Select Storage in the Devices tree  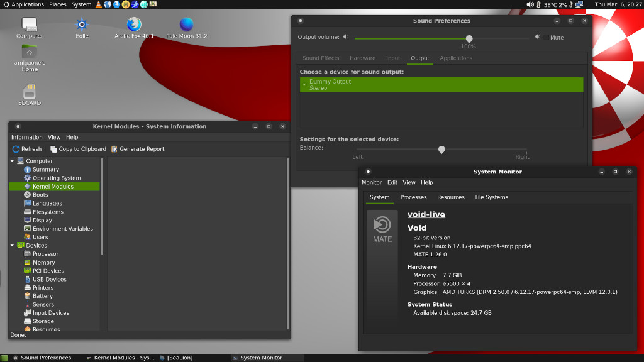(43, 321)
